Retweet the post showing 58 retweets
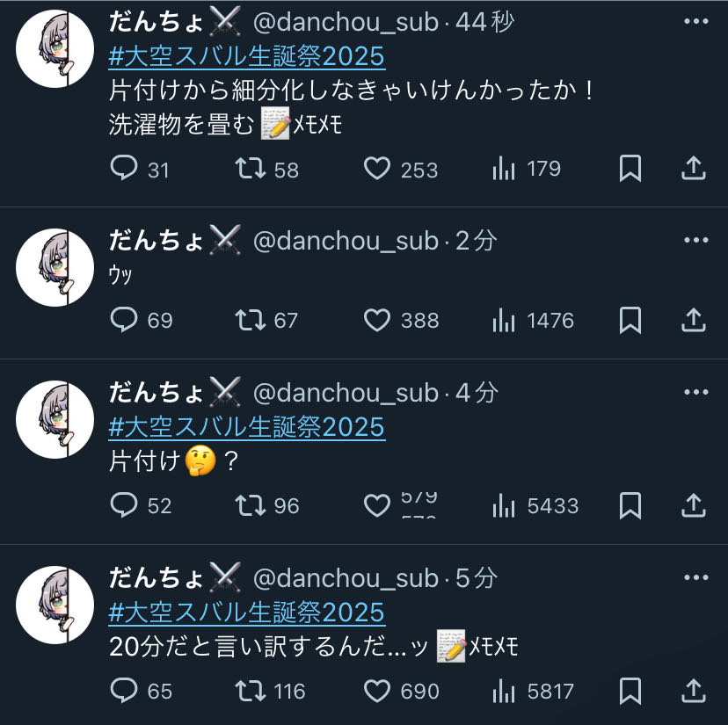This screenshot has width=728, height=725. [x=251, y=168]
